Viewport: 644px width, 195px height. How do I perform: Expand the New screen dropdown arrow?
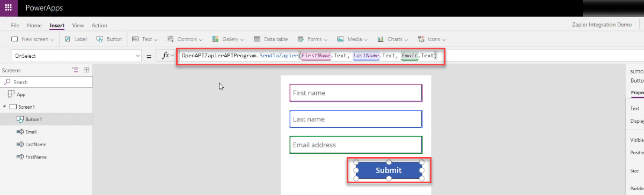coord(52,40)
